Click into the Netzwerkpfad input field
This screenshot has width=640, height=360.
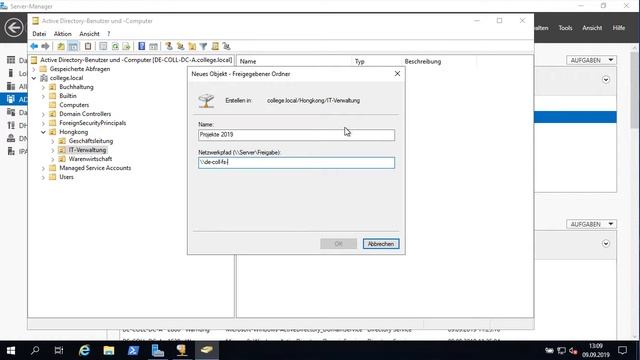(296, 162)
